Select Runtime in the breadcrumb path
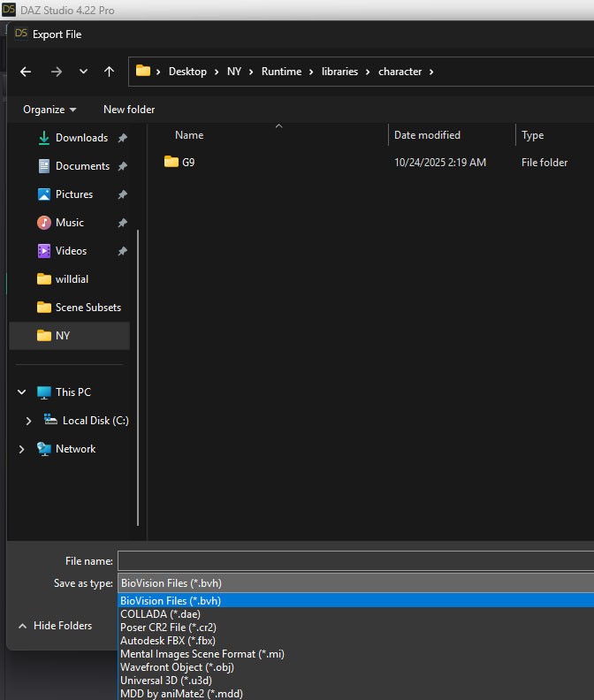594x700 pixels. 281,72
